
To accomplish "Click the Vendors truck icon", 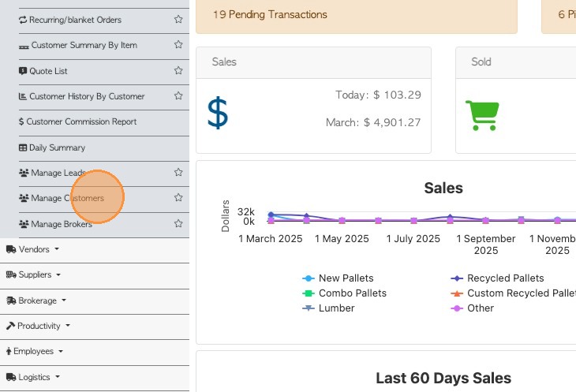I will pyautogui.click(x=11, y=249).
